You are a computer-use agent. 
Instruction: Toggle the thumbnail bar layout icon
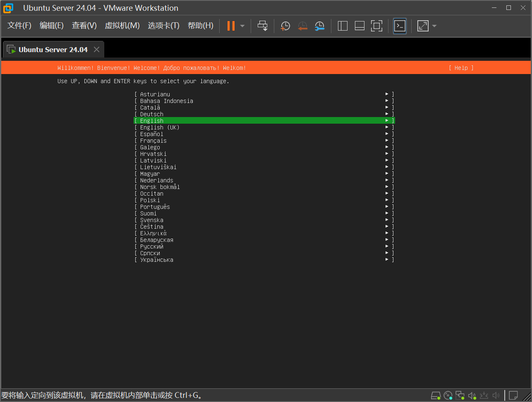(x=359, y=26)
